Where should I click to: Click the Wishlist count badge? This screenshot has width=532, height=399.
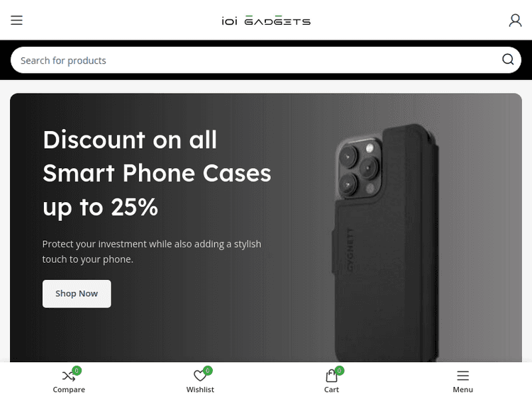(208, 371)
